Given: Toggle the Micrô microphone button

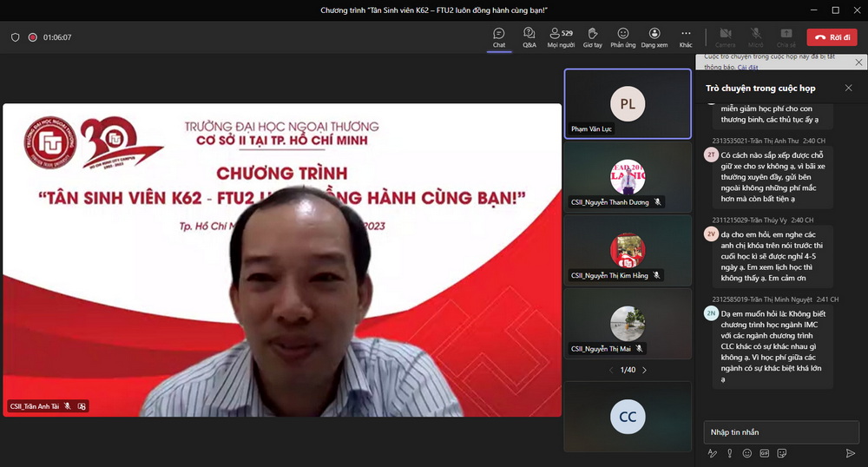Looking at the screenshot, I should tap(756, 37).
